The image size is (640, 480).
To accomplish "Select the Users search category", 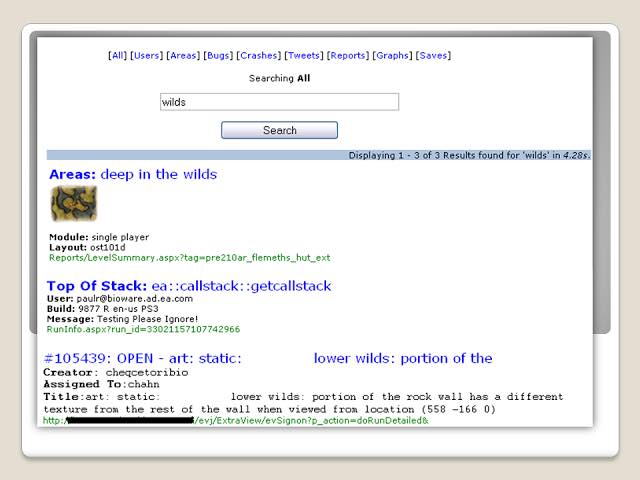I will (147, 56).
